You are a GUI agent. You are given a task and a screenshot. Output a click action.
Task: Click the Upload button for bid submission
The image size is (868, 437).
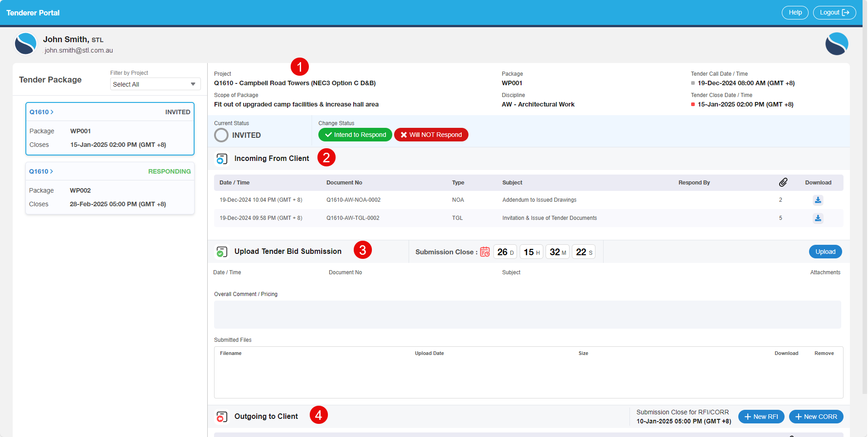825,252
